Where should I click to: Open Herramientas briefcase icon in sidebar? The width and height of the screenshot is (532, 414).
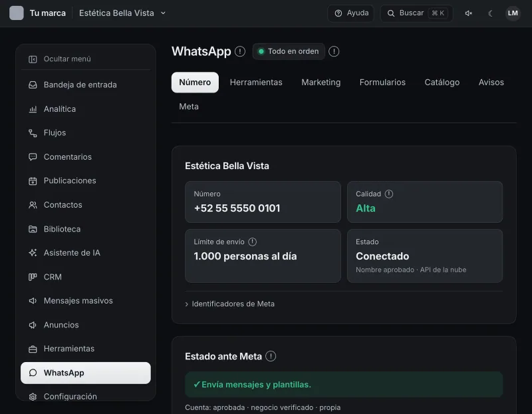[33, 349]
